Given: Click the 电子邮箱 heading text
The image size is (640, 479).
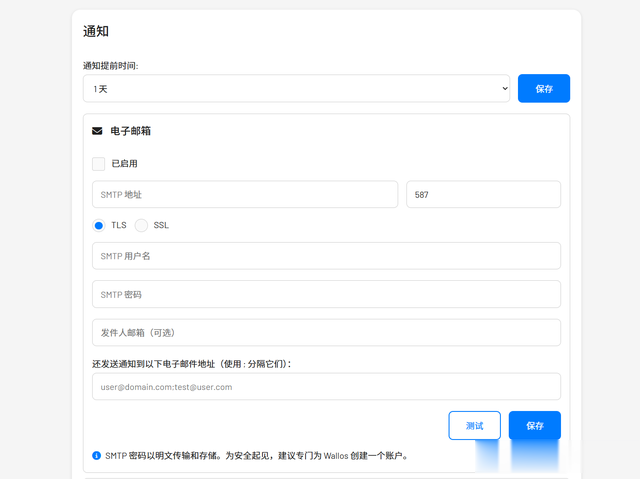Looking at the screenshot, I should [131, 131].
